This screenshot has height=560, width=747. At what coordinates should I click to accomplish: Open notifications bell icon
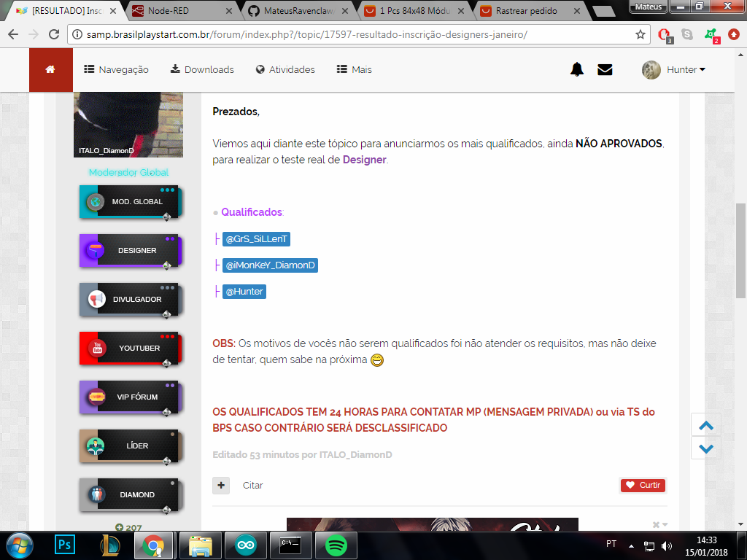(x=577, y=70)
